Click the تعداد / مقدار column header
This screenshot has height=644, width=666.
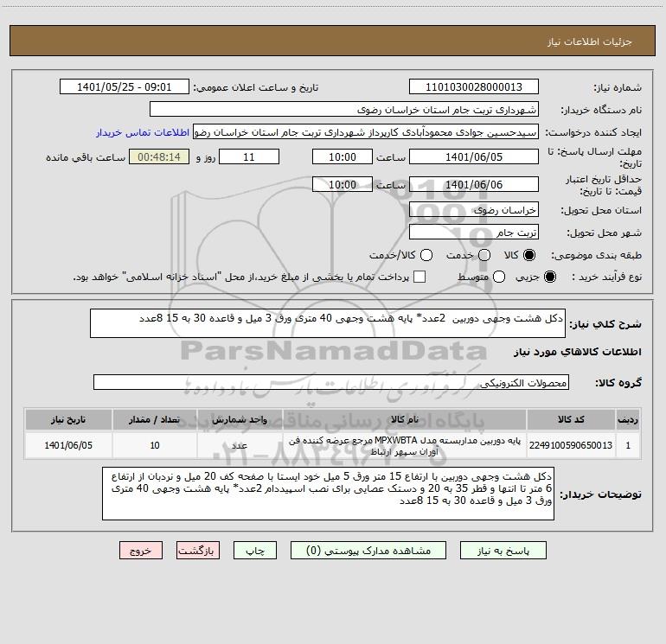(155, 420)
